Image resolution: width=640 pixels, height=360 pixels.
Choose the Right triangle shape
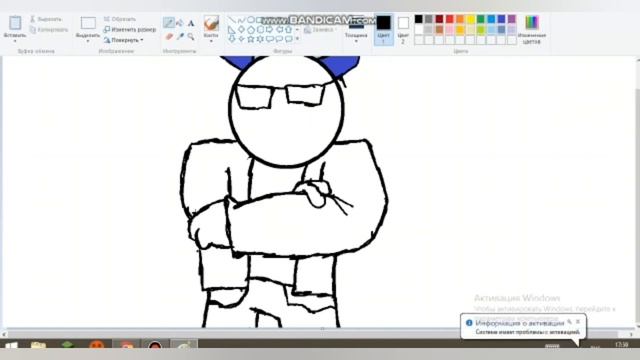pyautogui.click(x=231, y=30)
